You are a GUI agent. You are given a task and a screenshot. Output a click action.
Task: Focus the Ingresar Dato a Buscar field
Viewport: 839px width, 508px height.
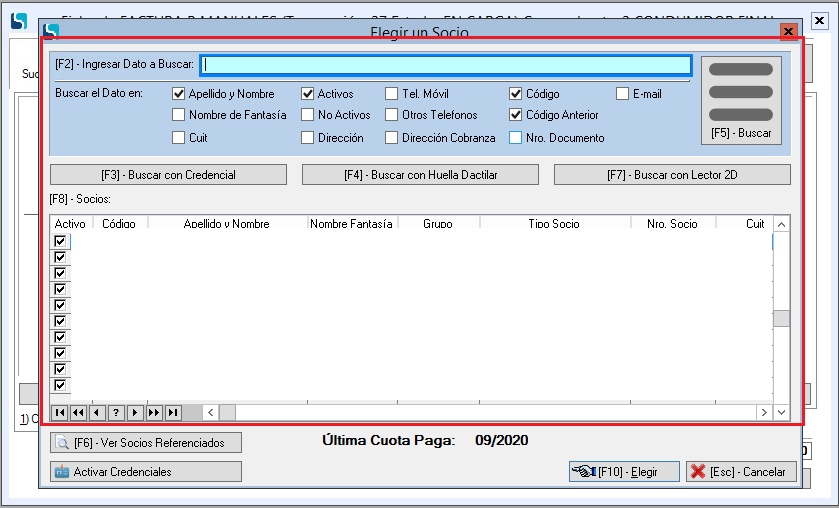[446, 65]
